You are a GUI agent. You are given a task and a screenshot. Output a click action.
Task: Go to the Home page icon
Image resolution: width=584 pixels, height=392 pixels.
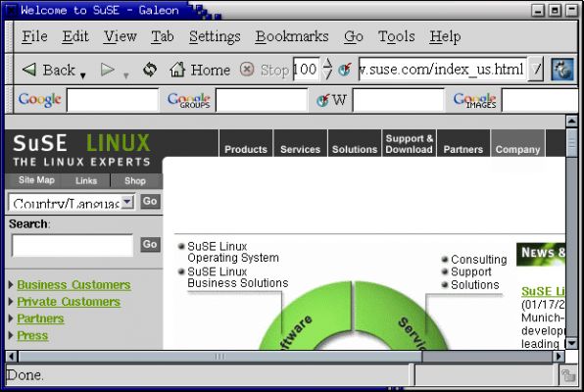(177, 70)
